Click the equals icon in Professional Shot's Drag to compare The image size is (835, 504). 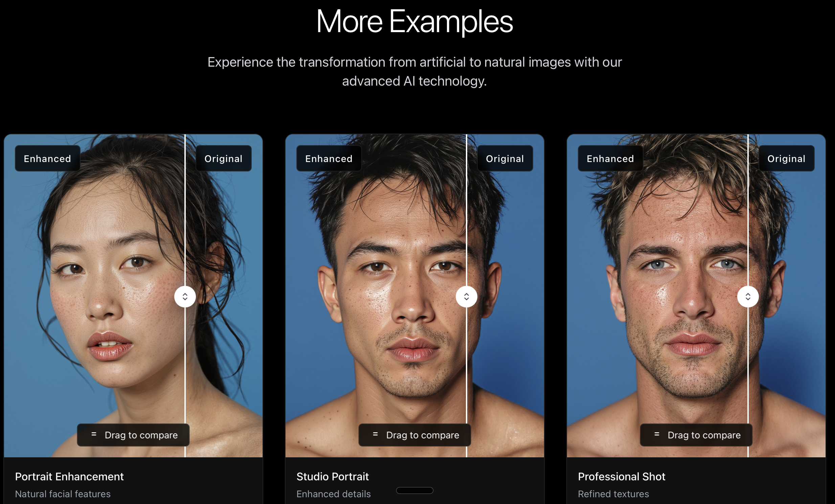(657, 434)
